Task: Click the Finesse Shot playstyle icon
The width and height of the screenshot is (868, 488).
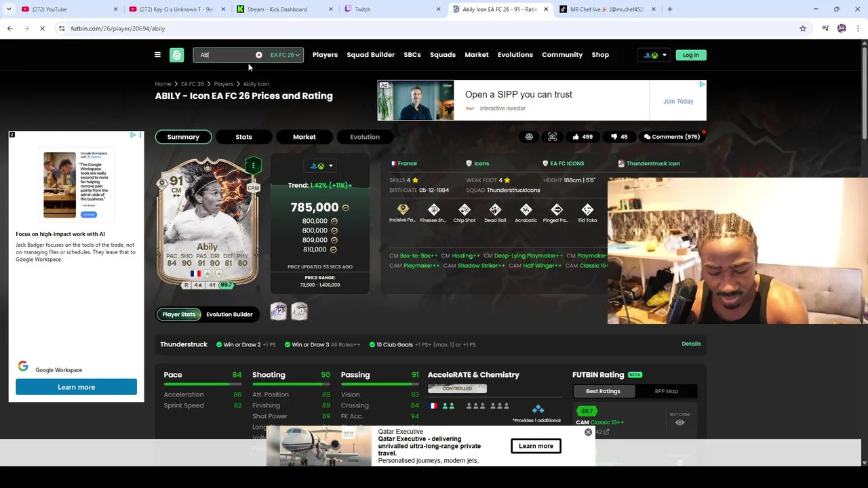Action: [x=433, y=209]
